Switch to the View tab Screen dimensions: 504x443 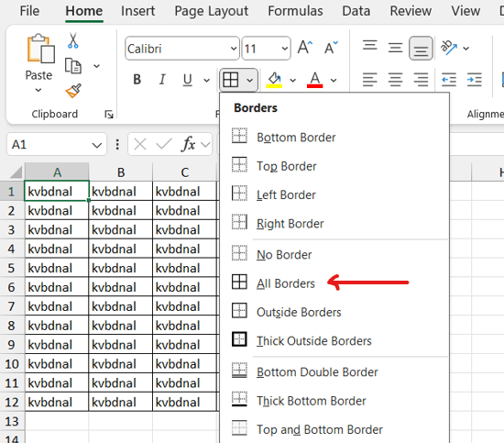pos(466,11)
